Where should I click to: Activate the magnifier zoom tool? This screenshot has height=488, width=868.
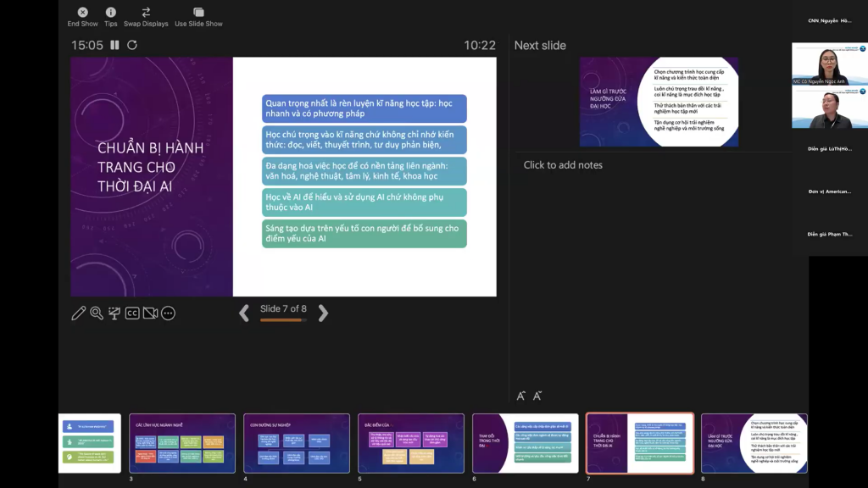point(97,313)
